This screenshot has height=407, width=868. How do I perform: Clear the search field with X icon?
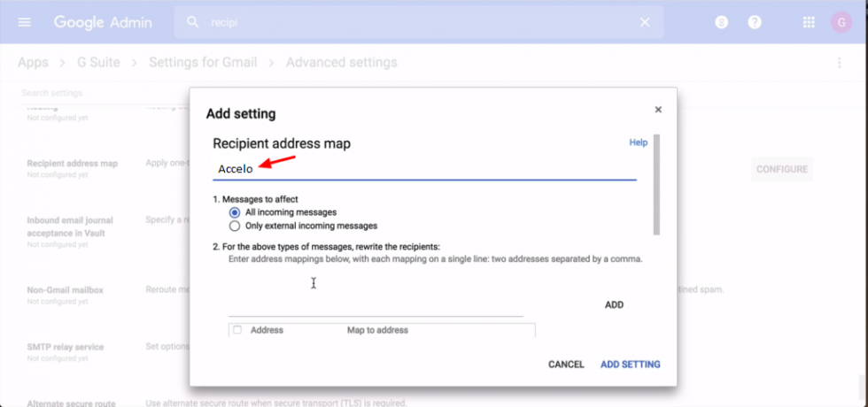(x=645, y=22)
